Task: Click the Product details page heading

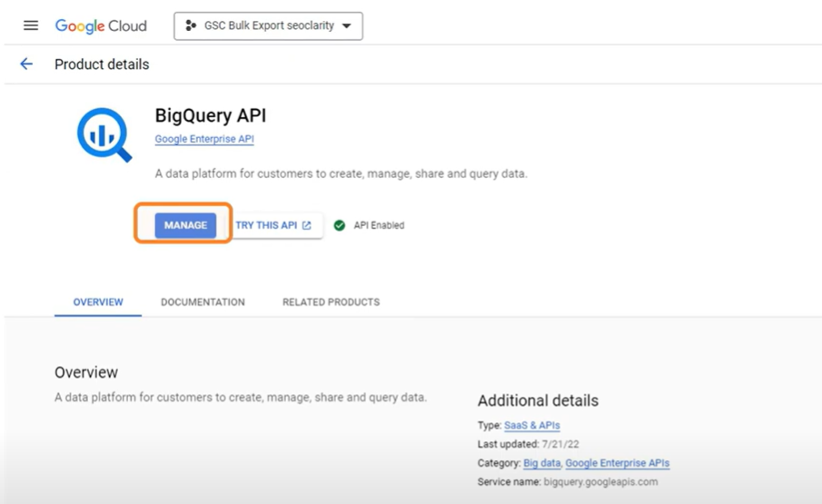Action: [102, 64]
